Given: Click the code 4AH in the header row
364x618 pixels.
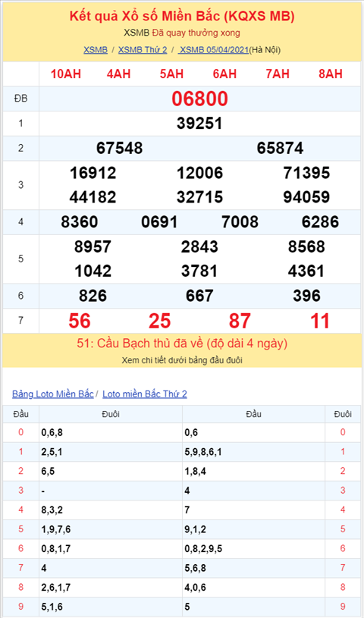Looking at the screenshot, I should coord(118,74).
